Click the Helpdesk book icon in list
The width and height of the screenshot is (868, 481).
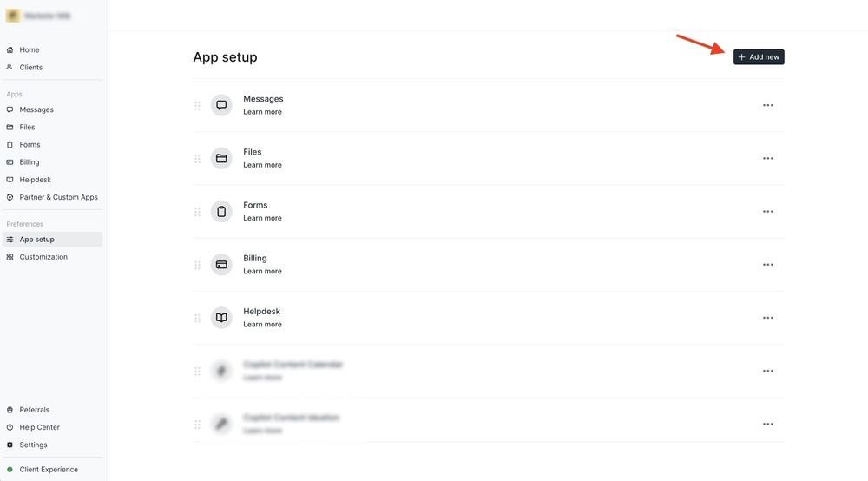(221, 318)
